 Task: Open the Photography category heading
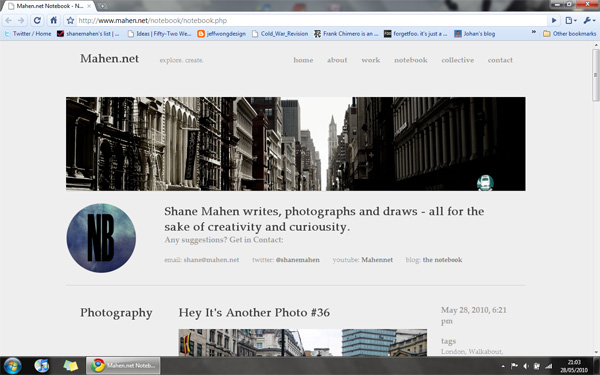click(x=116, y=313)
